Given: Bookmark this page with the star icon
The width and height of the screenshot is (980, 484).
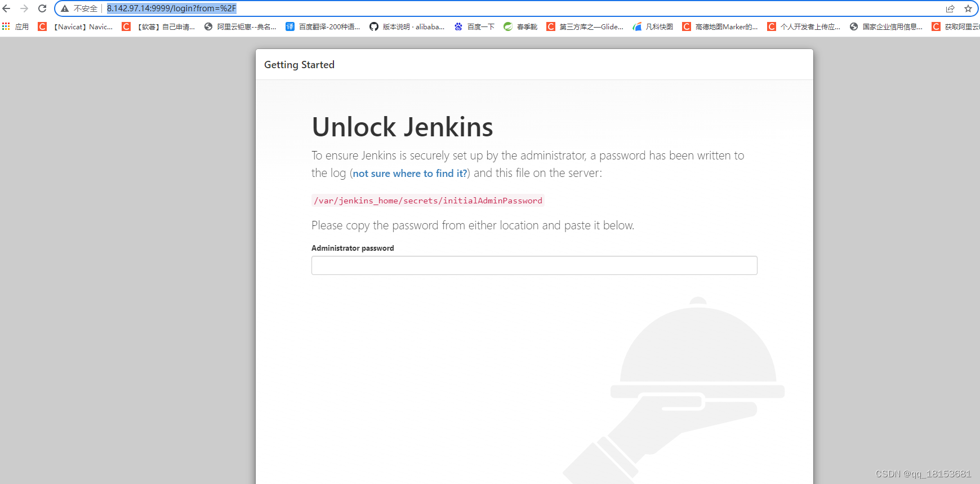Looking at the screenshot, I should pyautogui.click(x=968, y=8).
